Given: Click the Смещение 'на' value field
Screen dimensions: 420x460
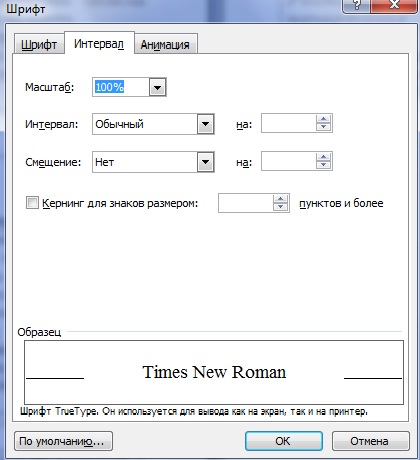Looking at the screenshot, I should [x=289, y=161].
